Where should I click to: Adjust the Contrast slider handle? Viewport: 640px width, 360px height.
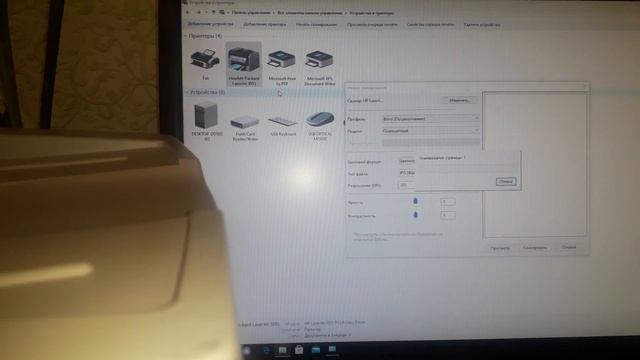[x=416, y=214]
